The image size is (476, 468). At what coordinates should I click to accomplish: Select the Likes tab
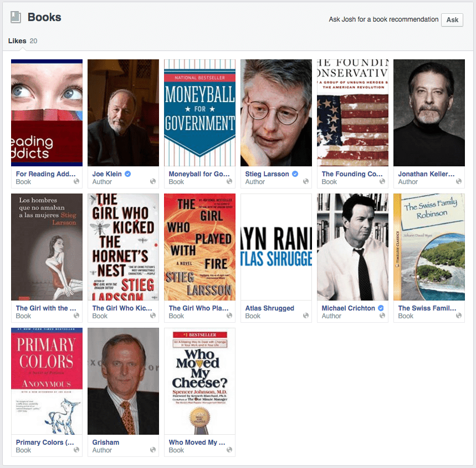click(23, 40)
